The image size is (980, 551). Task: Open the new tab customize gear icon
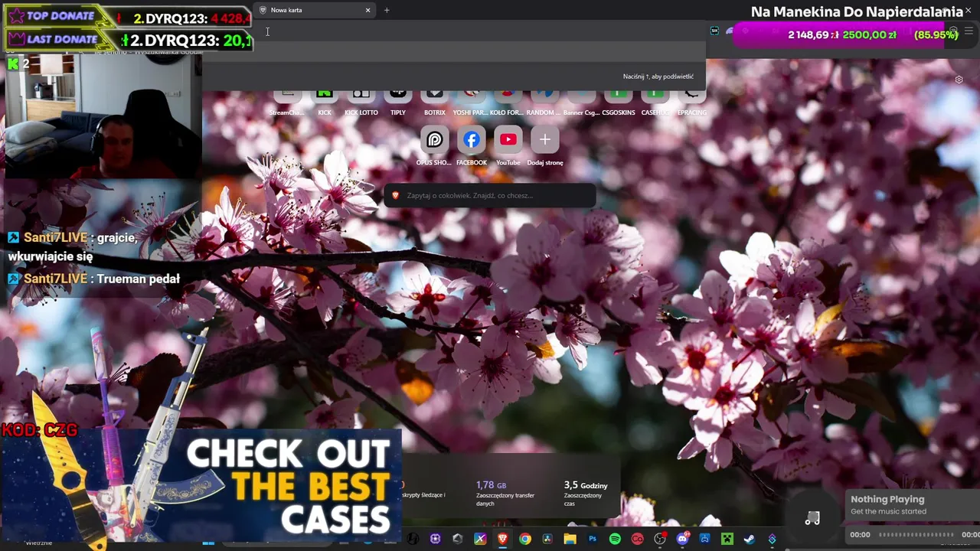click(x=959, y=80)
